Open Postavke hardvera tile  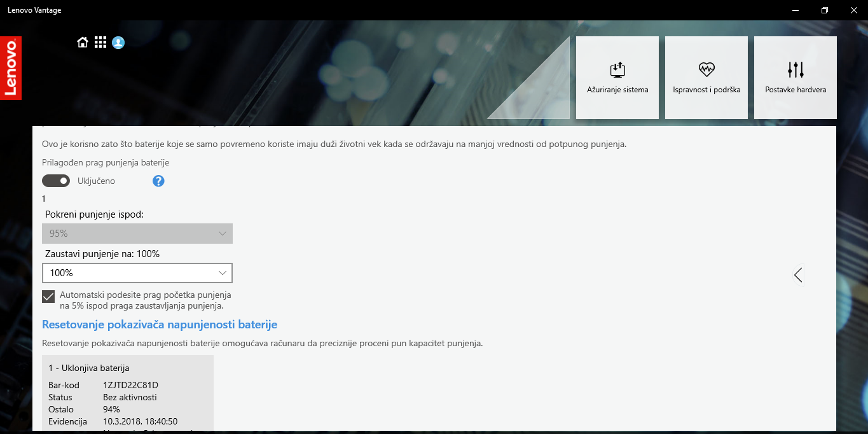point(796,78)
